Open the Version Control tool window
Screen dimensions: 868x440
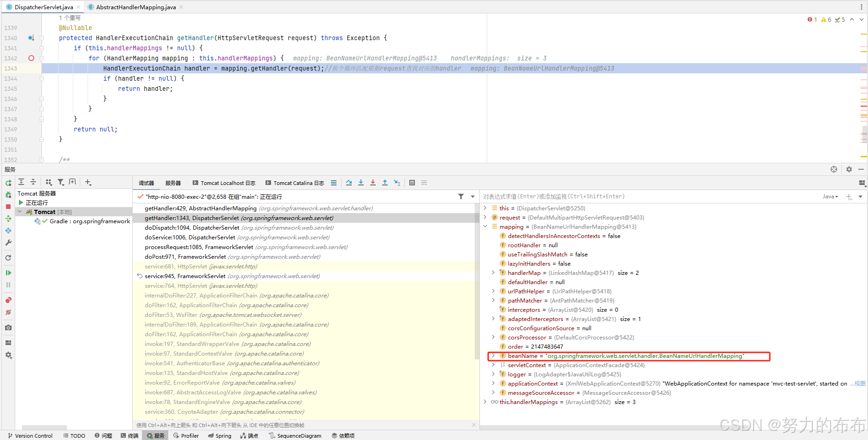click(30, 435)
